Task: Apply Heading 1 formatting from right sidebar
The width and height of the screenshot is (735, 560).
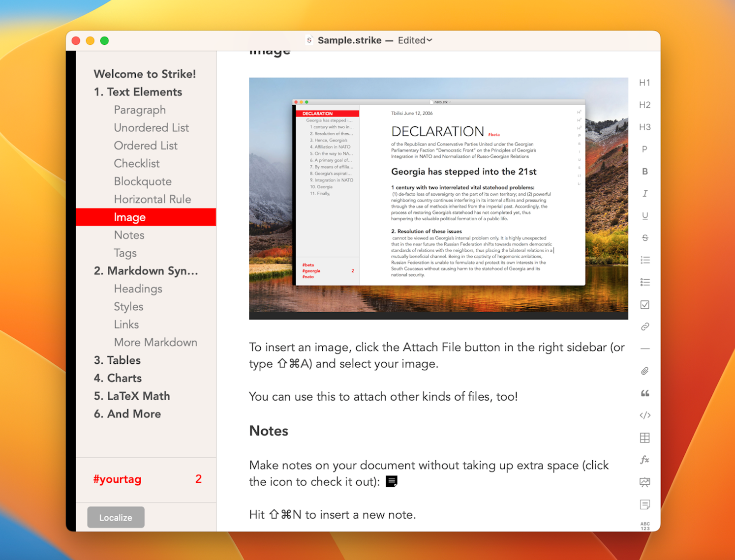Action: click(x=644, y=82)
